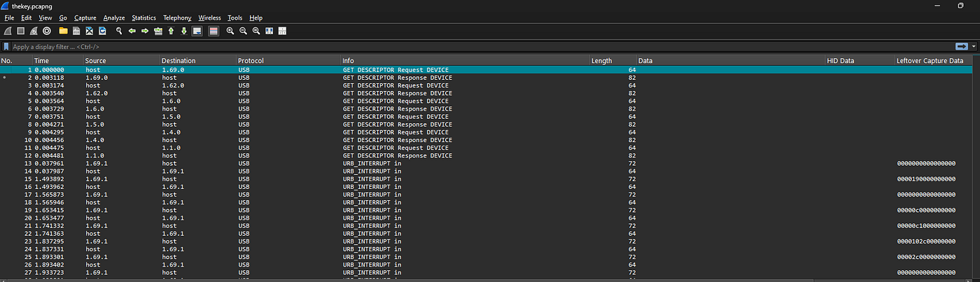Open the Go menu
Screen dimensions: 980x282
pos(63,17)
